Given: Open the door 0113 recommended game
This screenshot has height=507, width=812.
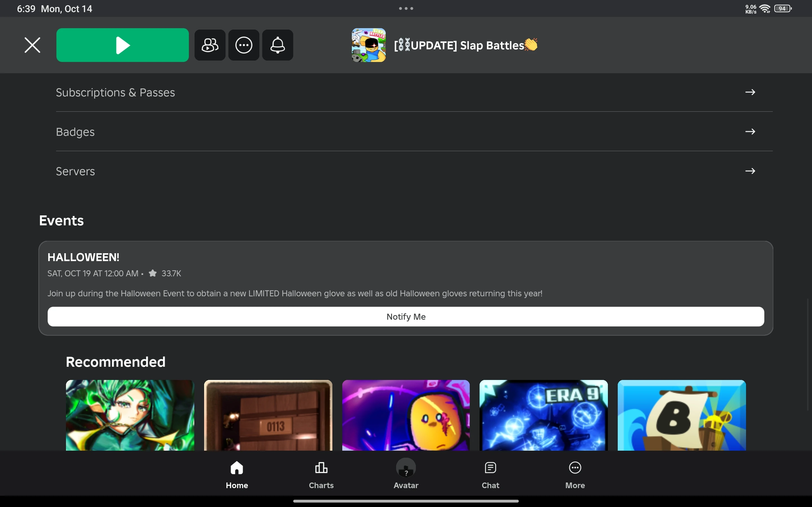Looking at the screenshot, I should coord(268,415).
